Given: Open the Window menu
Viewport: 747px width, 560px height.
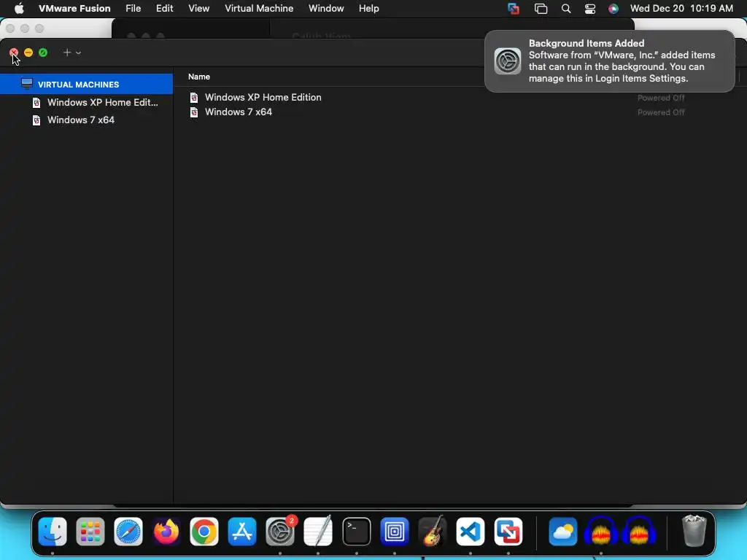Looking at the screenshot, I should pyautogui.click(x=326, y=8).
